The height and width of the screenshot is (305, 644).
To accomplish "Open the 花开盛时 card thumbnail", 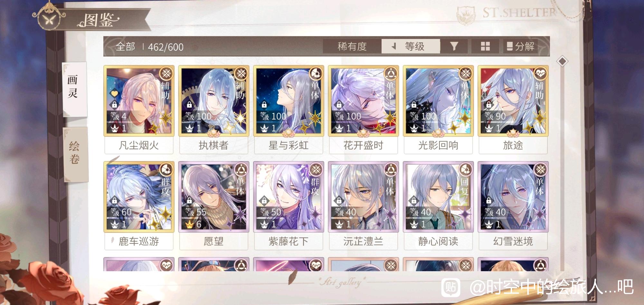I will tap(363, 101).
